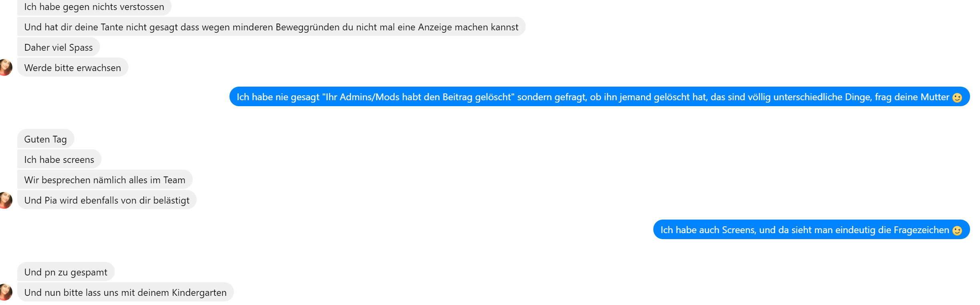Image resolution: width=980 pixels, height=305 pixels.
Task: Select 'Wir besprechen nämlich alles im Team'
Action: (x=105, y=180)
